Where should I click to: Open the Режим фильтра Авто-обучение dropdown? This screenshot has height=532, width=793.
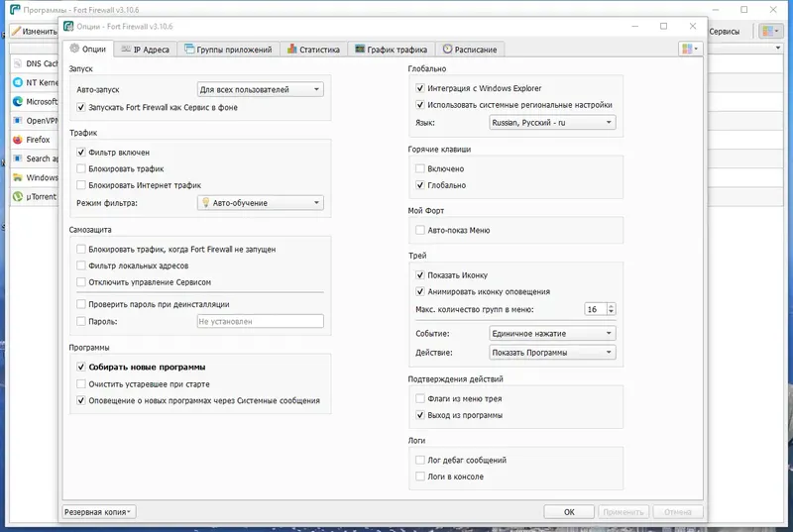point(261,203)
